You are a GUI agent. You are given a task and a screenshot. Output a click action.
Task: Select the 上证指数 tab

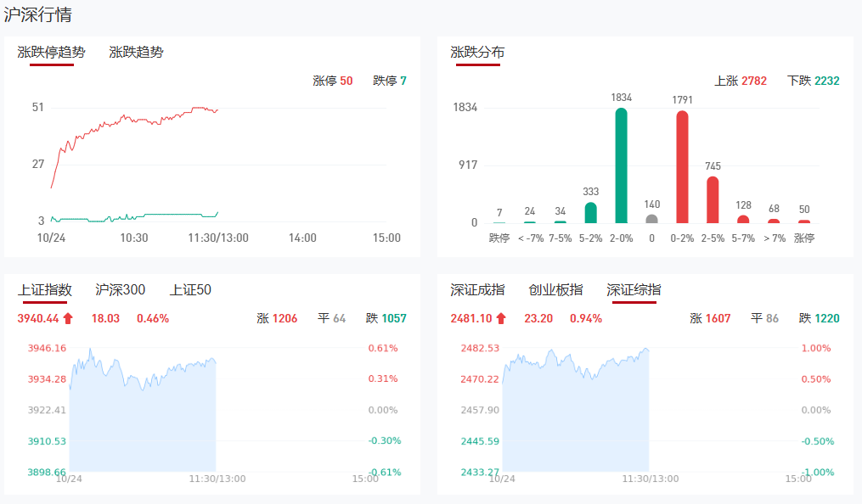(45, 289)
